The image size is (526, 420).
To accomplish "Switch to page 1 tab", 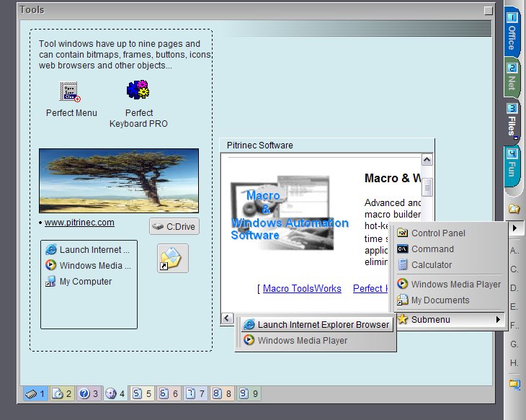I will (35, 393).
